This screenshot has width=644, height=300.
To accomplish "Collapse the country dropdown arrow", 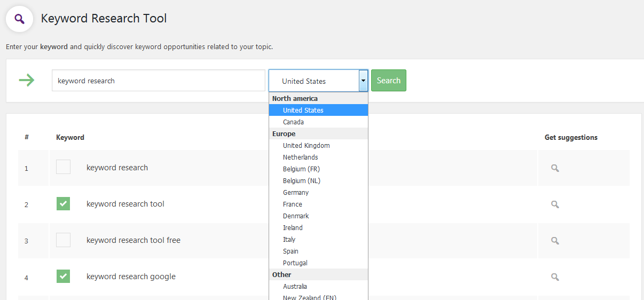I will pos(363,81).
